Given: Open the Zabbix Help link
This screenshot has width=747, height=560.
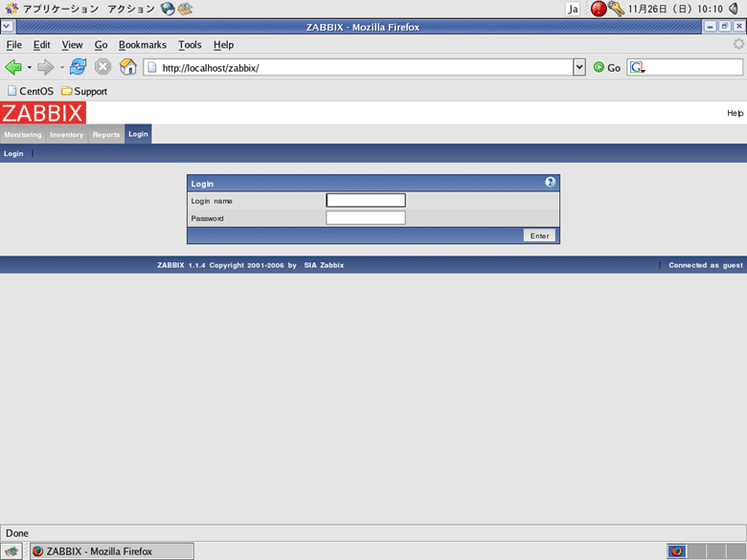Looking at the screenshot, I should coord(735,113).
